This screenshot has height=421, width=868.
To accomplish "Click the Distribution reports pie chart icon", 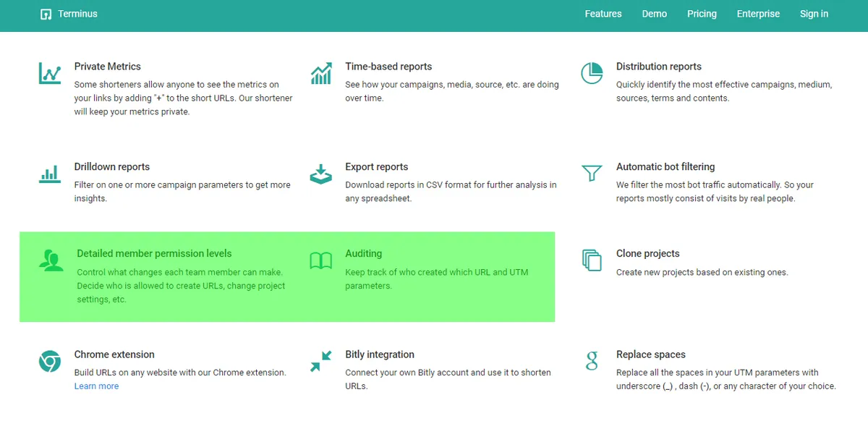I will point(592,73).
